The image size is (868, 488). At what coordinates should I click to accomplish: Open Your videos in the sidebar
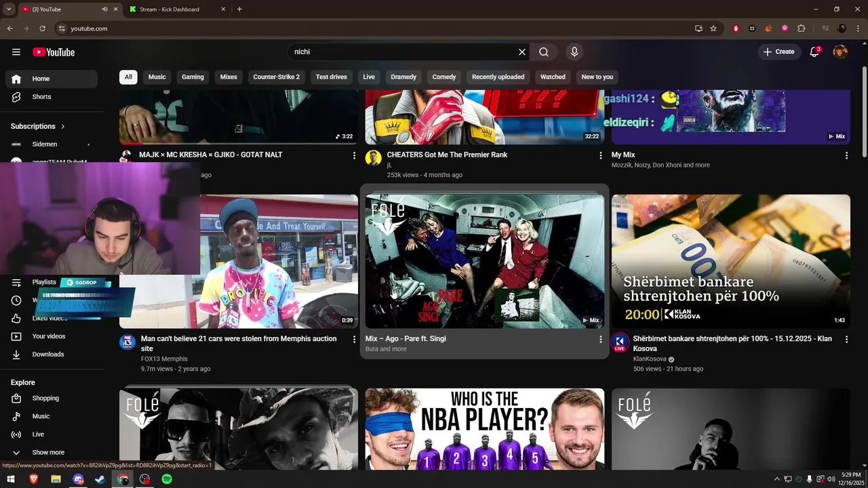pyautogui.click(x=52, y=336)
